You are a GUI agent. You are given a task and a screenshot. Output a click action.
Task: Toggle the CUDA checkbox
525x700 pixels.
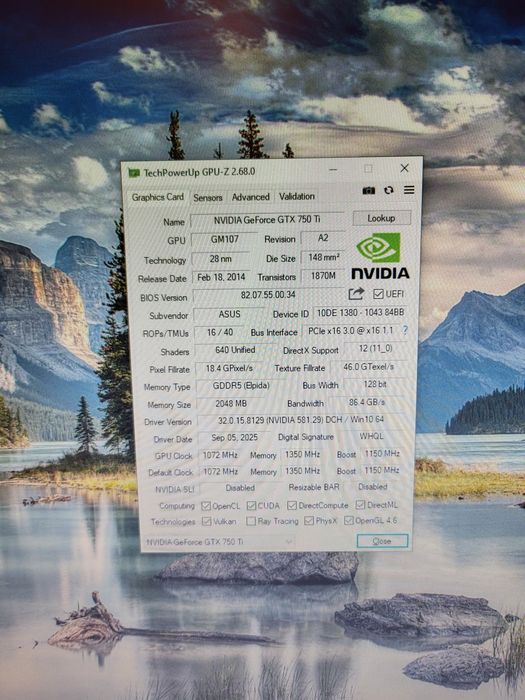251,505
